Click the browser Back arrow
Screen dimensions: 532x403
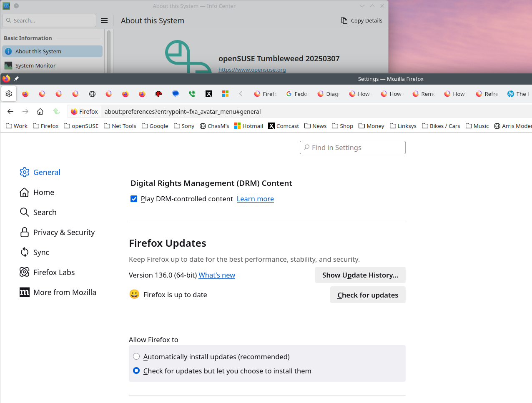pyautogui.click(x=10, y=111)
